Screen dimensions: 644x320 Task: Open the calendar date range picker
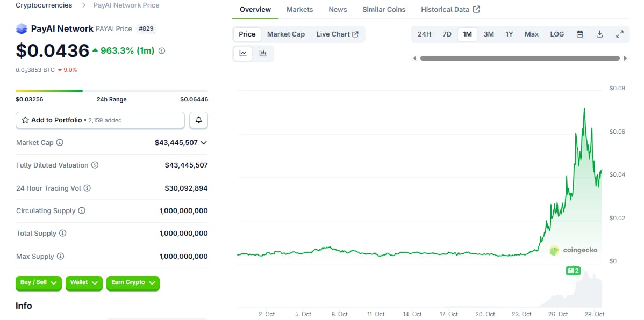579,34
